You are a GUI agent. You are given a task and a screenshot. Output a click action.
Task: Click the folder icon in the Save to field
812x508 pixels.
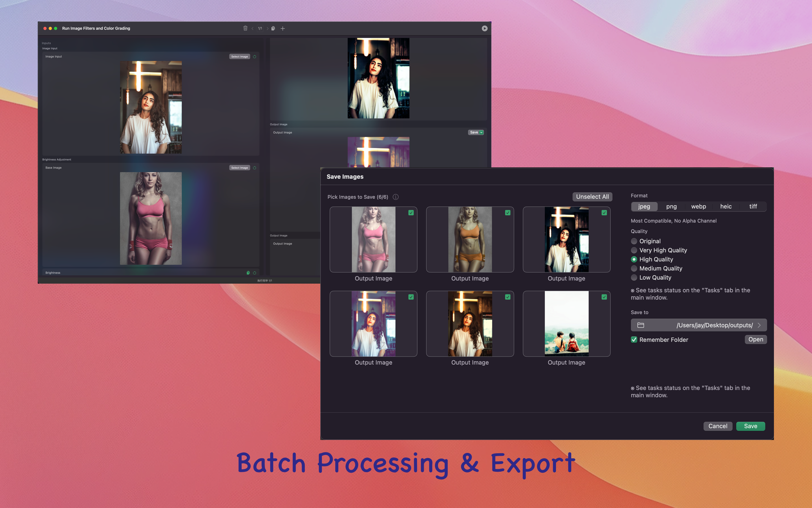click(x=641, y=325)
